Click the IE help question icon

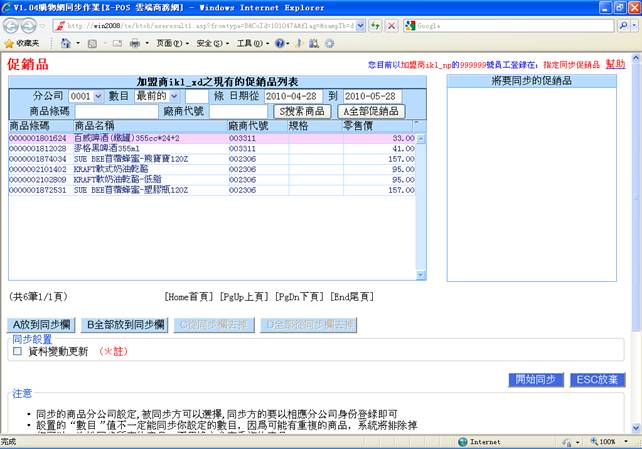(280, 44)
